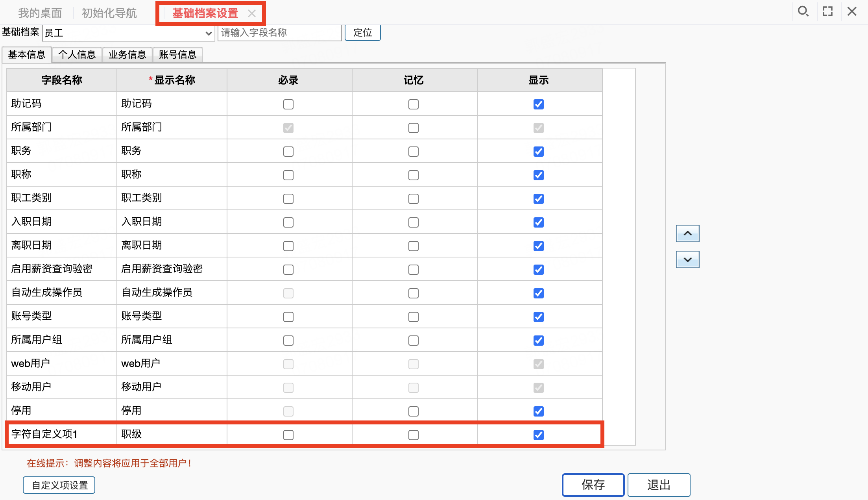Viewport: 868px width, 500px height.
Task: Open the search magnifier icon
Action: (x=803, y=11)
